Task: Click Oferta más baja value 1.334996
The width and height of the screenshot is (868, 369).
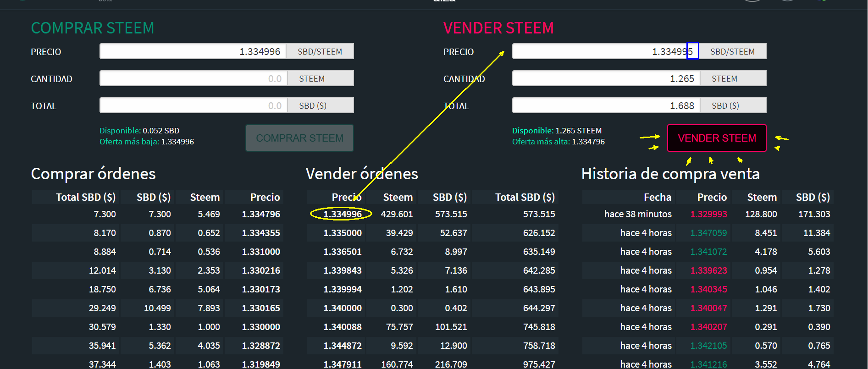Action: 177,142
